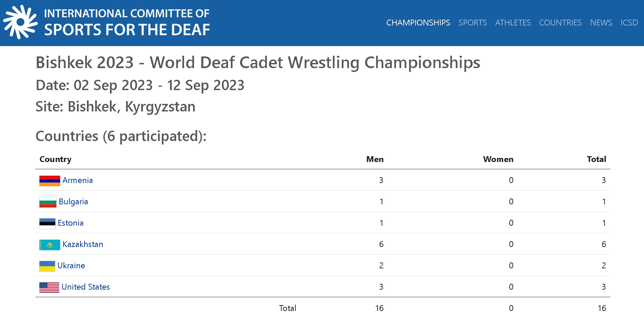The width and height of the screenshot is (644, 312).
Task: Open the ICSD menu item
Action: click(x=629, y=23)
